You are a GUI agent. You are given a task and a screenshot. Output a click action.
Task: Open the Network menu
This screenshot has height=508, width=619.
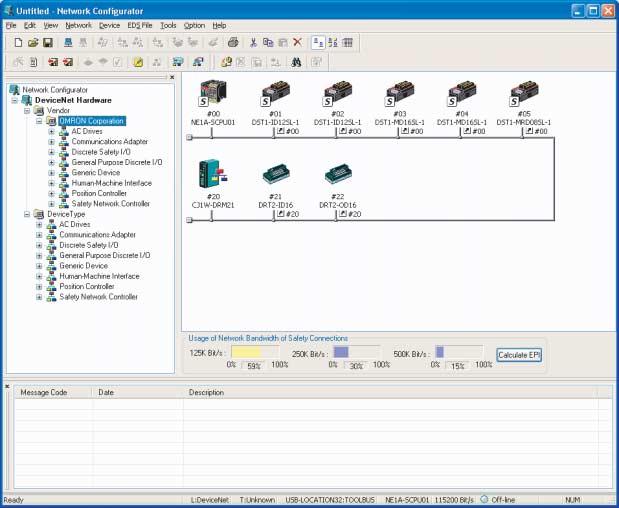coord(79,25)
